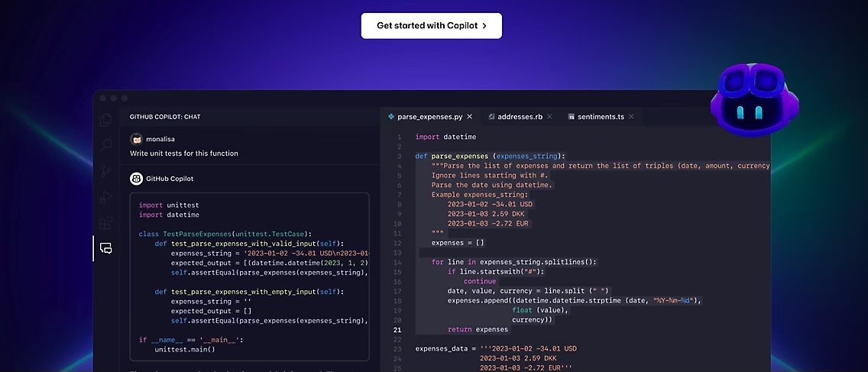Click the return expenses line
The width and height of the screenshot is (868, 372).
point(478,329)
